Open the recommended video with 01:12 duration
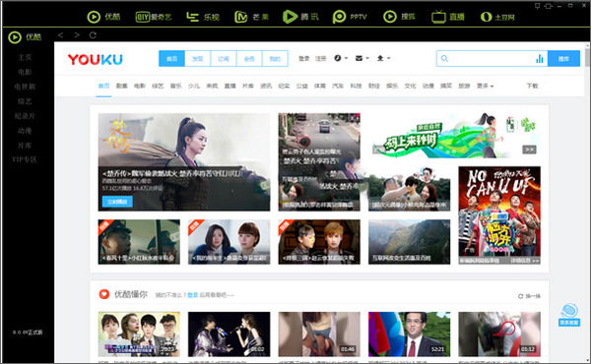The height and width of the screenshot is (364, 591). pos(499,334)
